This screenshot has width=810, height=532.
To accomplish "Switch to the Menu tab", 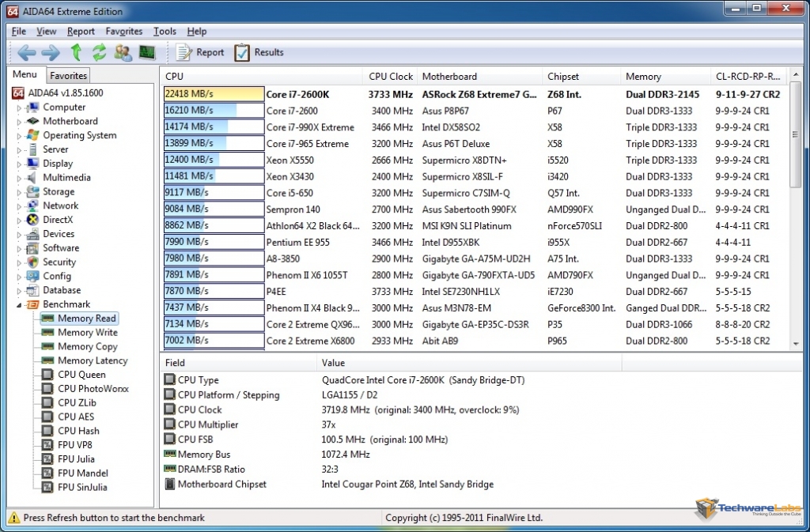I will [x=25, y=74].
